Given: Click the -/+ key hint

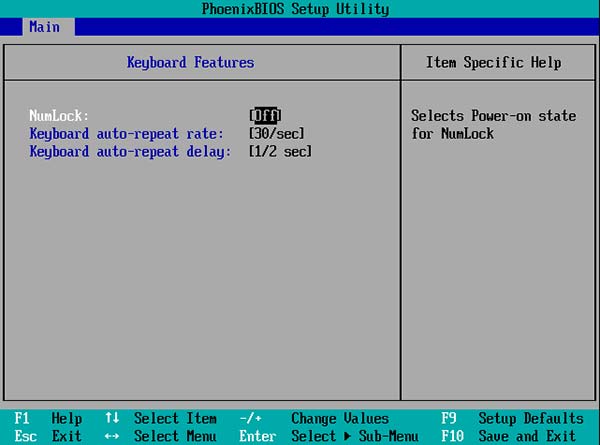Looking at the screenshot, I should tap(251, 418).
